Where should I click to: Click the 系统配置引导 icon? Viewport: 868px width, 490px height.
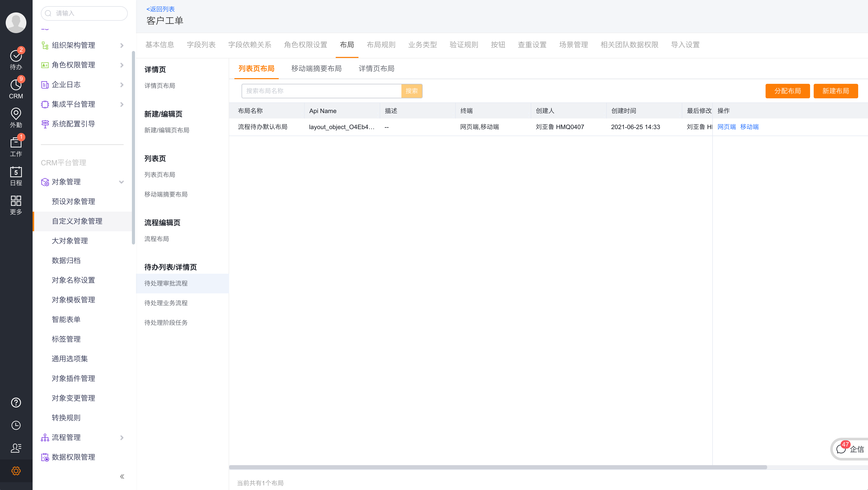click(45, 124)
